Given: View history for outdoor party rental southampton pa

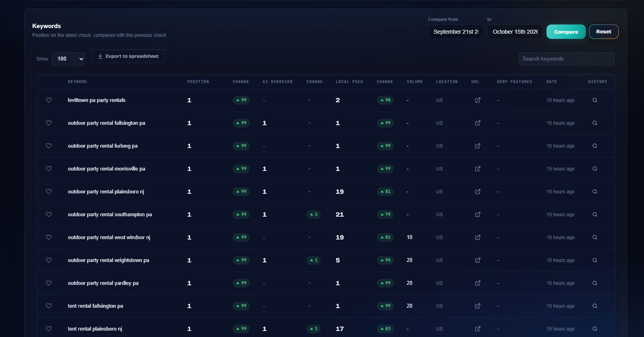Looking at the screenshot, I should click(x=595, y=215).
